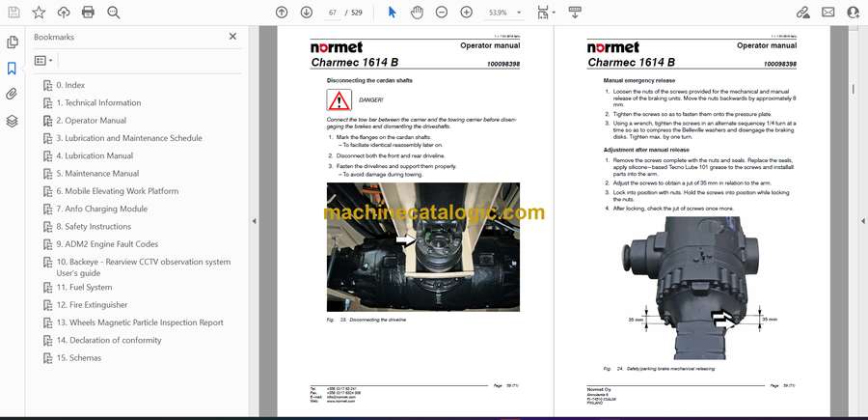Image resolution: width=868 pixels, height=420 pixels.
Task: Open 14. Declaration of conformity bookmark
Action: click(x=108, y=341)
